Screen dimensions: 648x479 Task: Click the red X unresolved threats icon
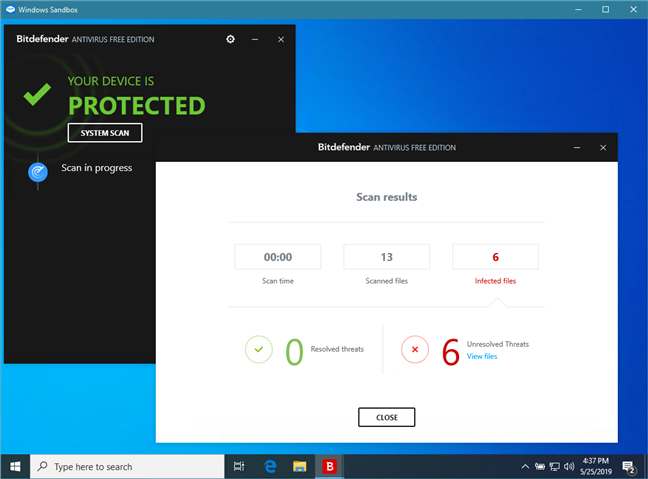point(415,349)
